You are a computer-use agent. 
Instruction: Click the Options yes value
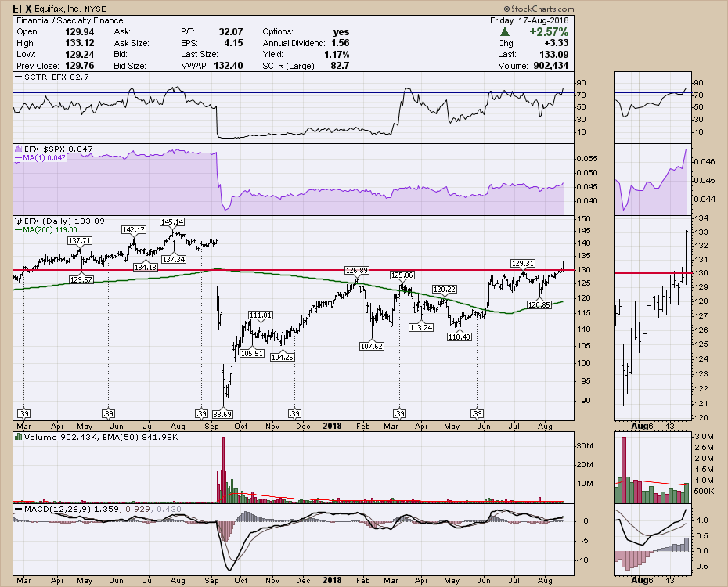point(341,32)
